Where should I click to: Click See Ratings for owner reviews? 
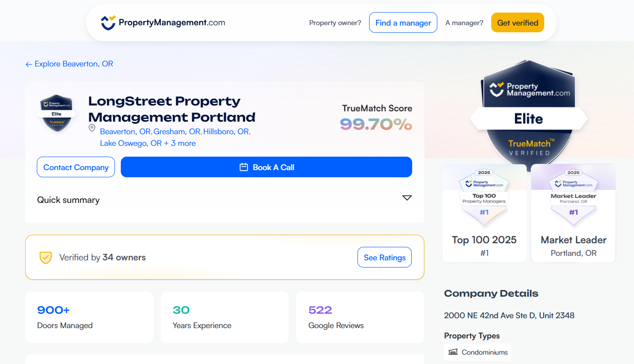pos(384,257)
